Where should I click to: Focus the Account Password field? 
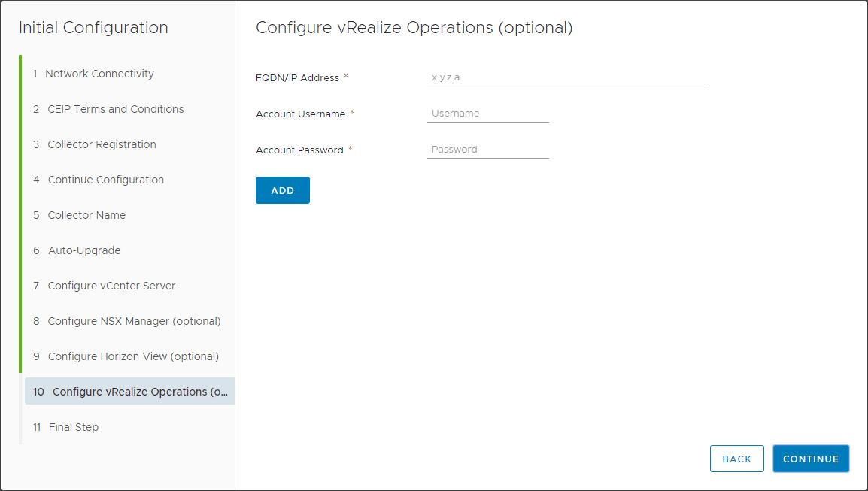coord(487,150)
